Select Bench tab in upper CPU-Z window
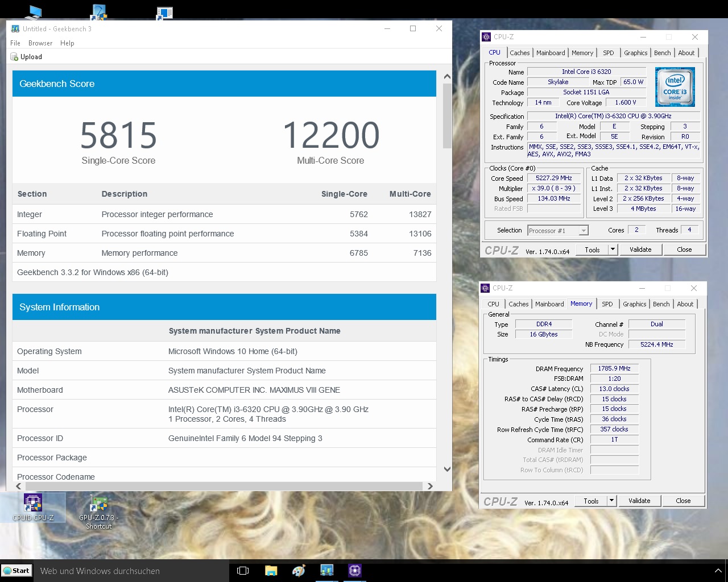This screenshot has height=582, width=728. 662,53
